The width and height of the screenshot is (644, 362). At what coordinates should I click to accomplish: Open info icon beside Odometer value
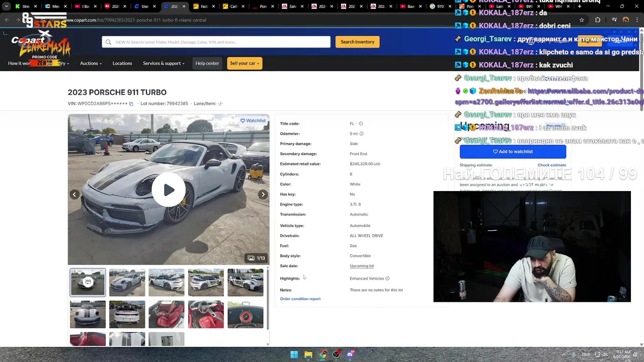point(361,134)
